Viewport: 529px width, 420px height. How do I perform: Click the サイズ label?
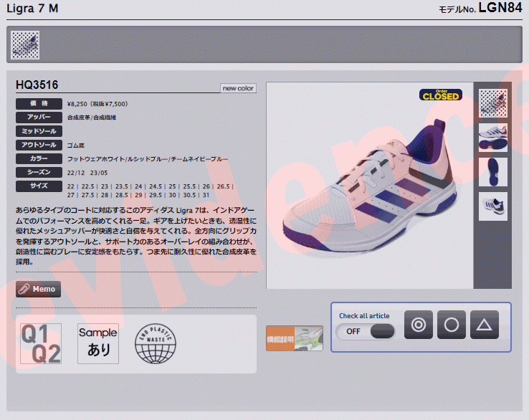tap(39, 186)
